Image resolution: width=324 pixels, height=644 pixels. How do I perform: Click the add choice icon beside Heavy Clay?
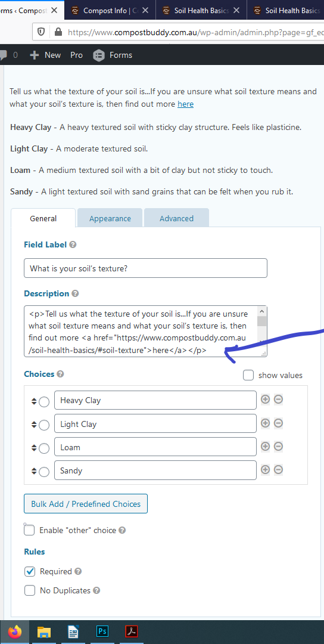[266, 399]
